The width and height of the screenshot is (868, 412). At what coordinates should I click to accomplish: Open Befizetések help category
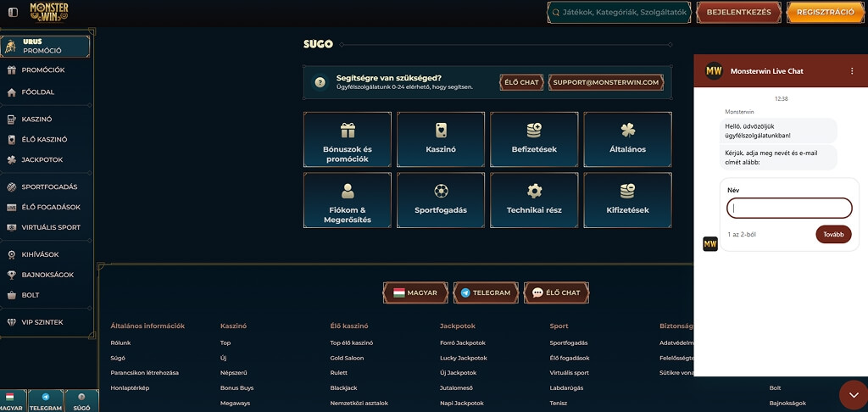(534, 140)
